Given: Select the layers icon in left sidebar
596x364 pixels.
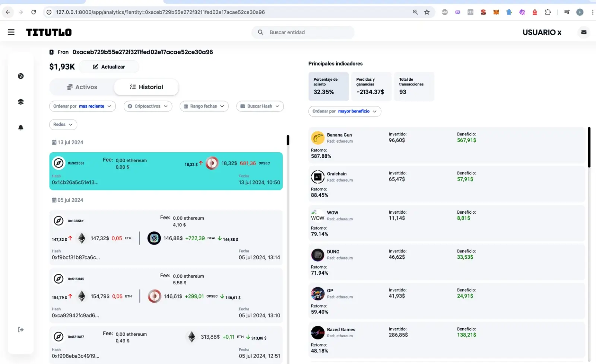Looking at the screenshot, I should (20, 101).
